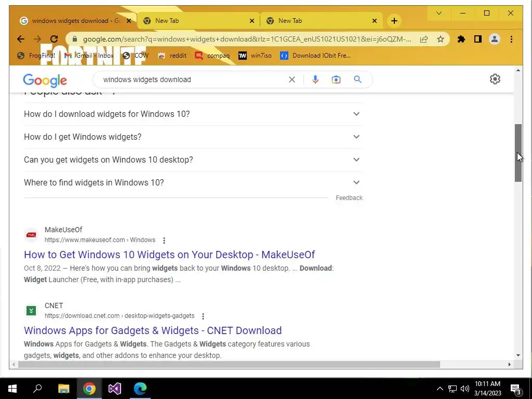Open the Chrome side panel icon
Image resolution: width=532 pixels, height=399 pixels.
point(478,39)
